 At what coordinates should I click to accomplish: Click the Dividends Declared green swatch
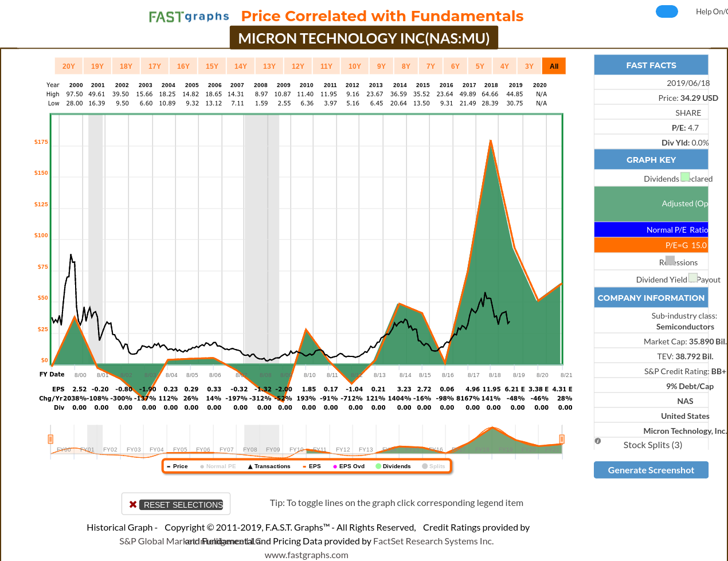[x=685, y=177]
